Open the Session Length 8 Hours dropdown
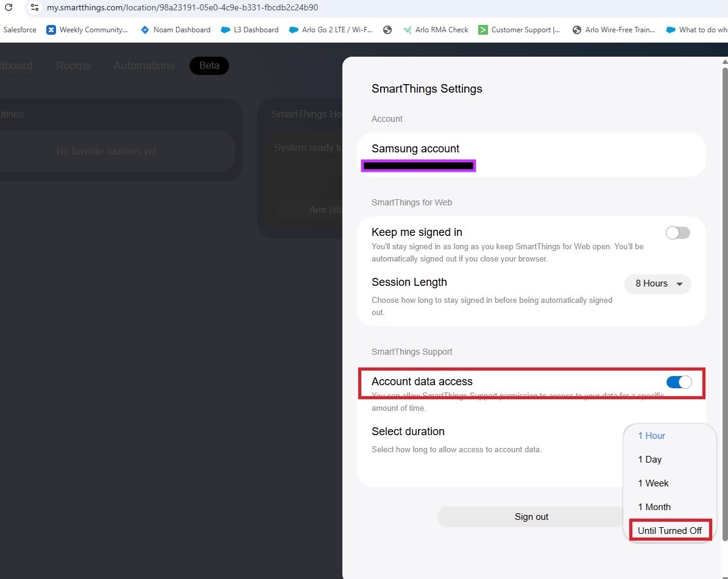The width and height of the screenshot is (728, 579). click(657, 283)
